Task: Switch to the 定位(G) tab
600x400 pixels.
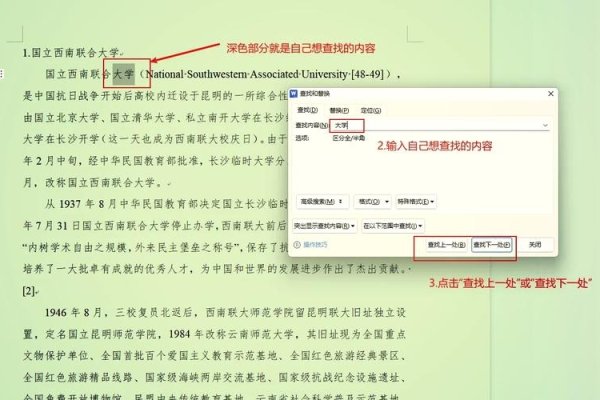Action: (x=370, y=110)
